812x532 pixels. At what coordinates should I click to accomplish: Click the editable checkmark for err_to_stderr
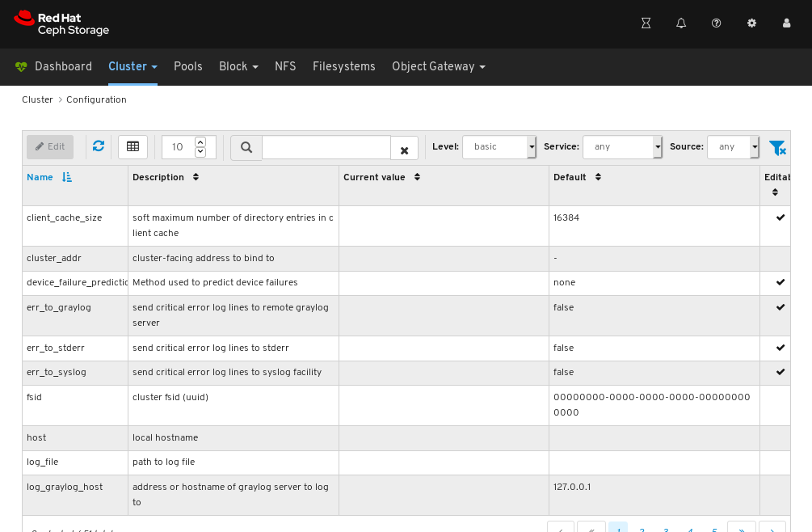[780, 348]
